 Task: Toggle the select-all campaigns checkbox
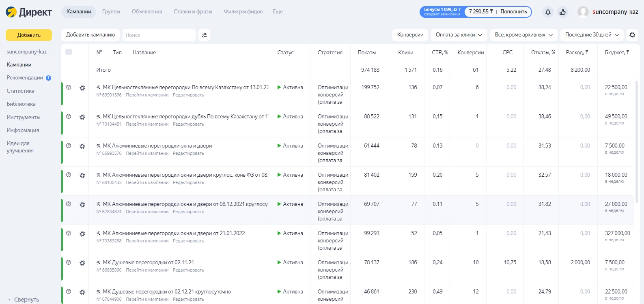[69, 52]
